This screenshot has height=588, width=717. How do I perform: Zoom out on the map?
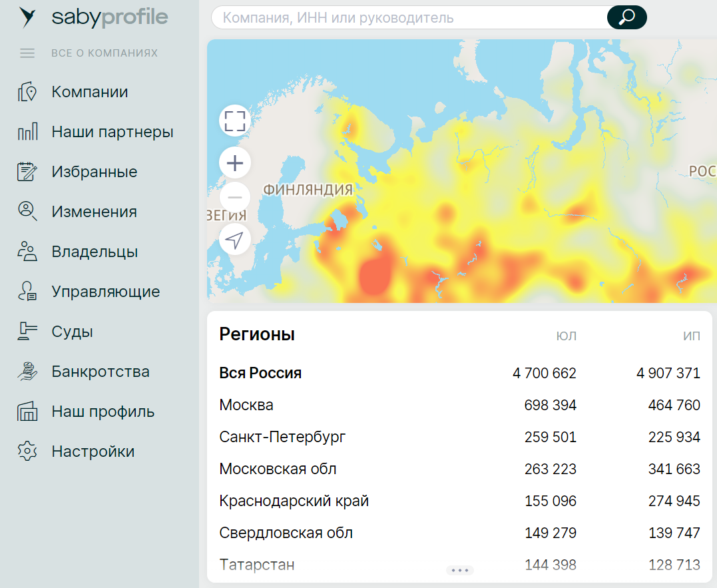(234, 197)
